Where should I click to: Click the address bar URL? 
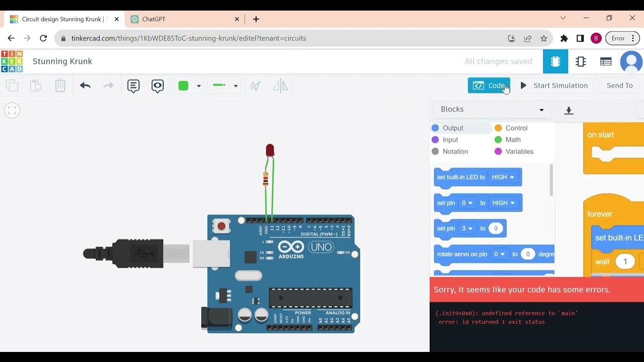click(189, 38)
